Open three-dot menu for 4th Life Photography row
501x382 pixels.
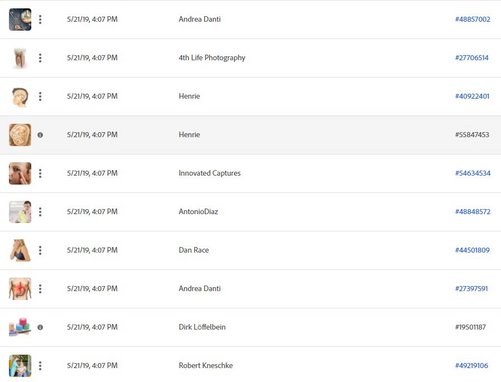coord(40,58)
